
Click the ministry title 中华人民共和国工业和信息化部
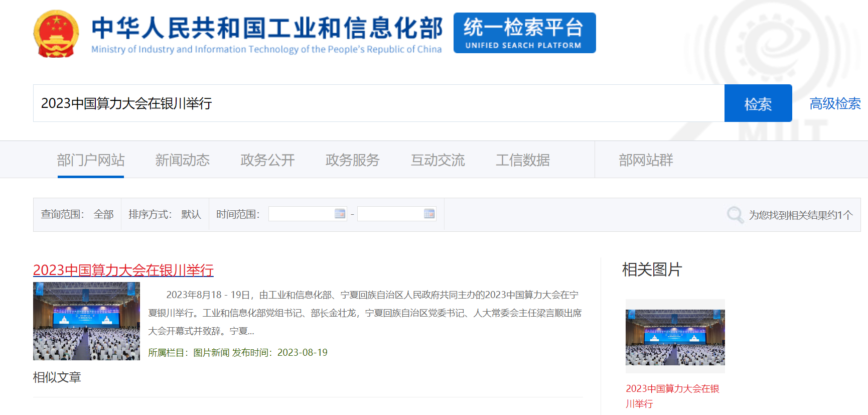267,28
